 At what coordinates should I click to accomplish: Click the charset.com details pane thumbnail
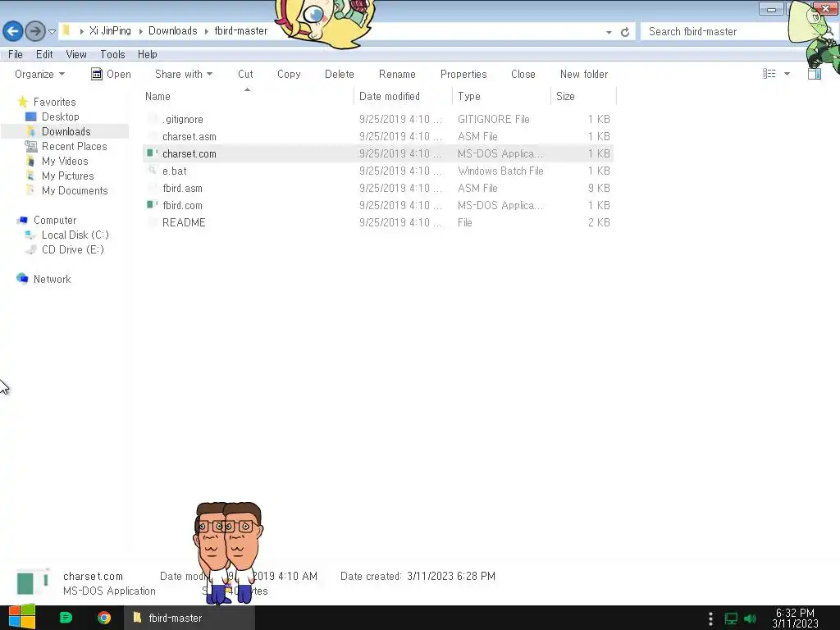pyautogui.click(x=33, y=583)
